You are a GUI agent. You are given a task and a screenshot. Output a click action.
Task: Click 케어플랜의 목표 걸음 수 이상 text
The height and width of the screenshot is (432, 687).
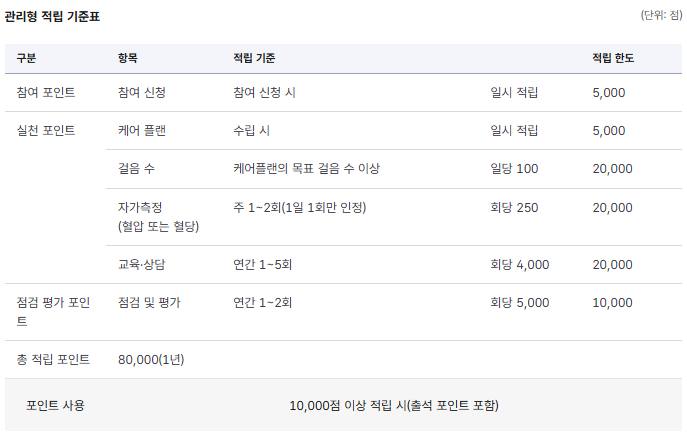[x=306, y=169]
